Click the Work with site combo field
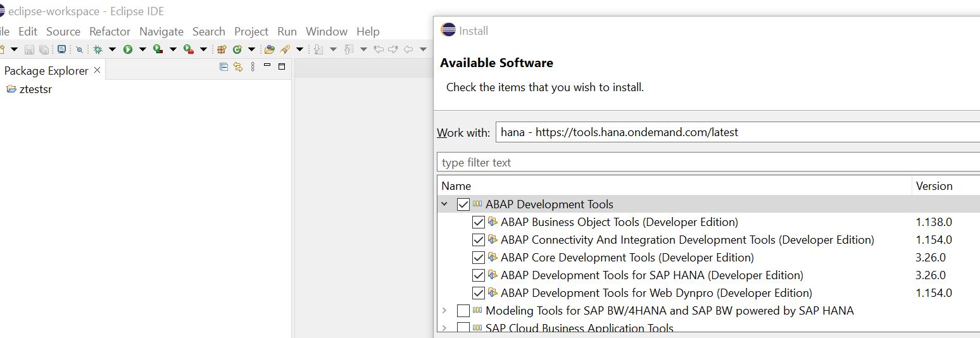 (738, 132)
